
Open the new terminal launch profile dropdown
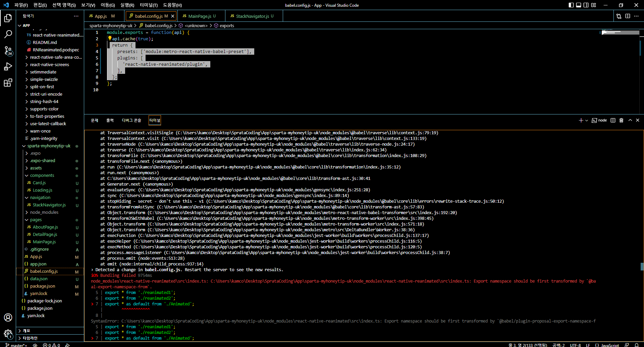pos(587,120)
